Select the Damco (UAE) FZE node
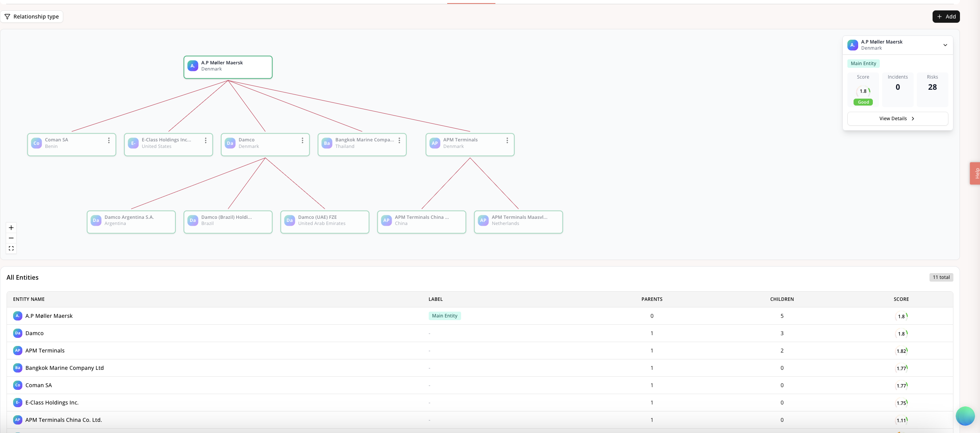Viewport: 980px width, 433px height. pos(325,222)
